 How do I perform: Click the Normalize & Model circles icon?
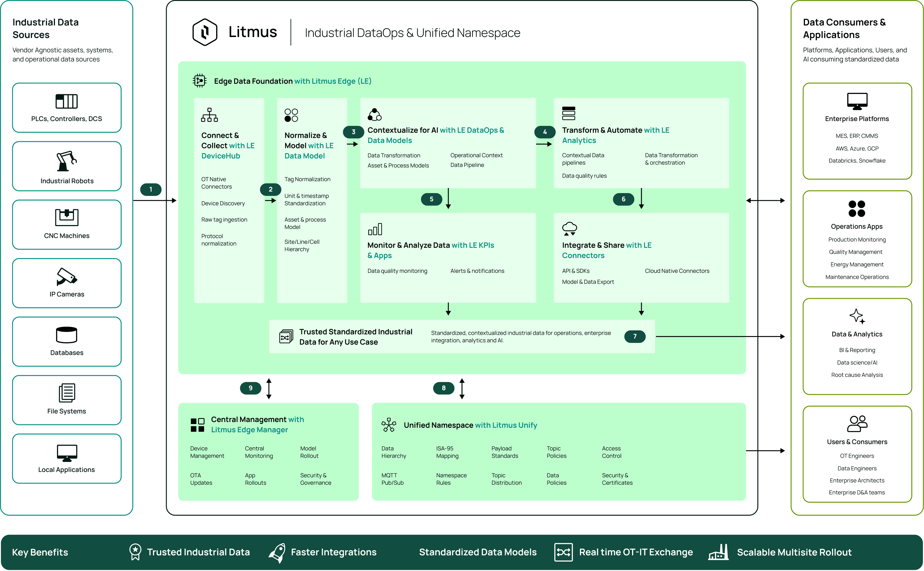(291, 115)
